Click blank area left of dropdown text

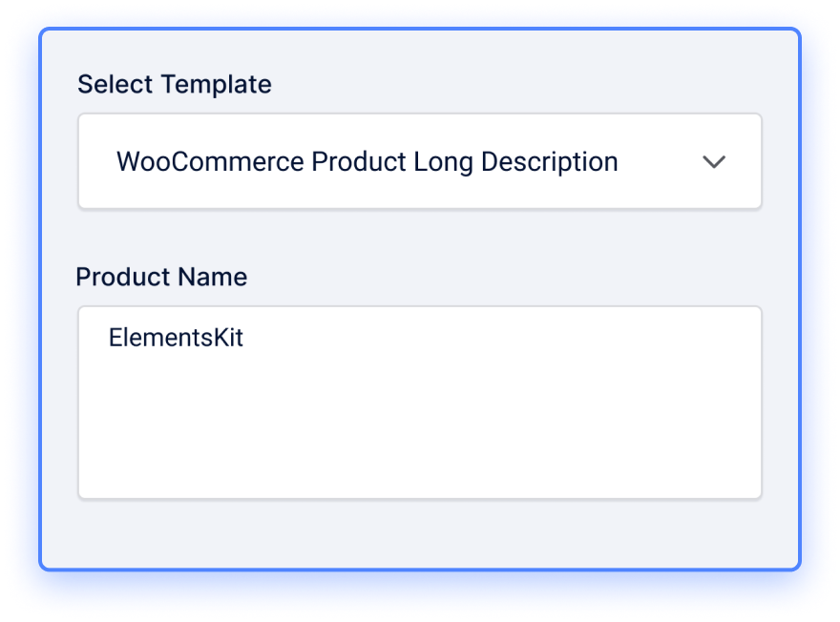click(x=97, y=161)
